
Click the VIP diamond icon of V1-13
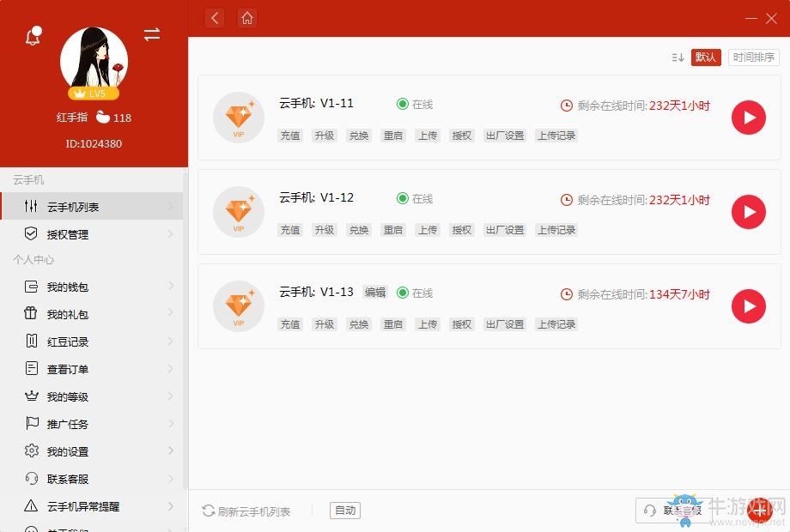(x=239, y=306)
